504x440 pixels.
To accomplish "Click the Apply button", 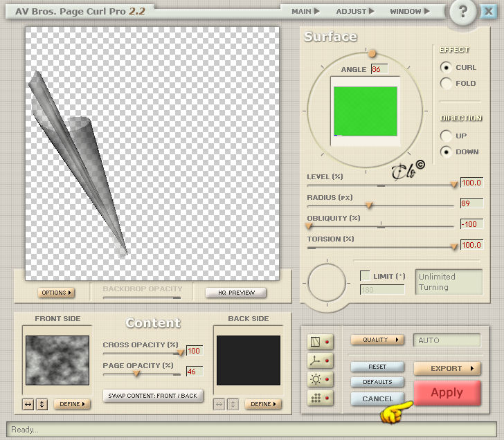I will (447, 393).
